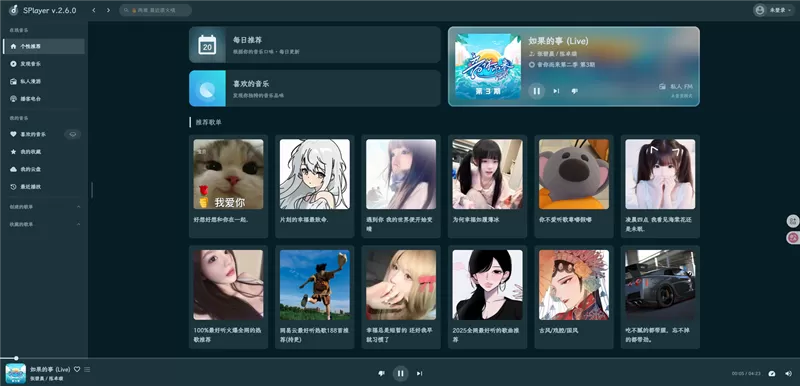Screen dimensions: 800x386
Task: Open the 每日推荐 daily recommendation card
Action: pos(315,45)
